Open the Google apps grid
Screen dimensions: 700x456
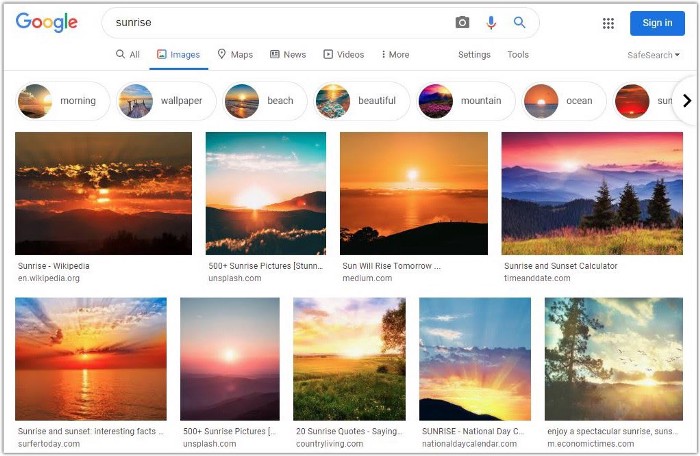click(608, 23)
